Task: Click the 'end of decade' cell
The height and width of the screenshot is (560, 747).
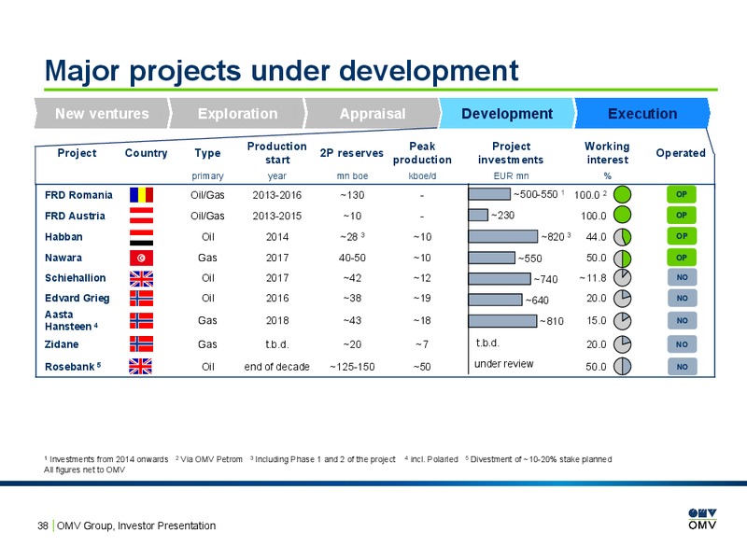Action: click(x=276, y=367)
